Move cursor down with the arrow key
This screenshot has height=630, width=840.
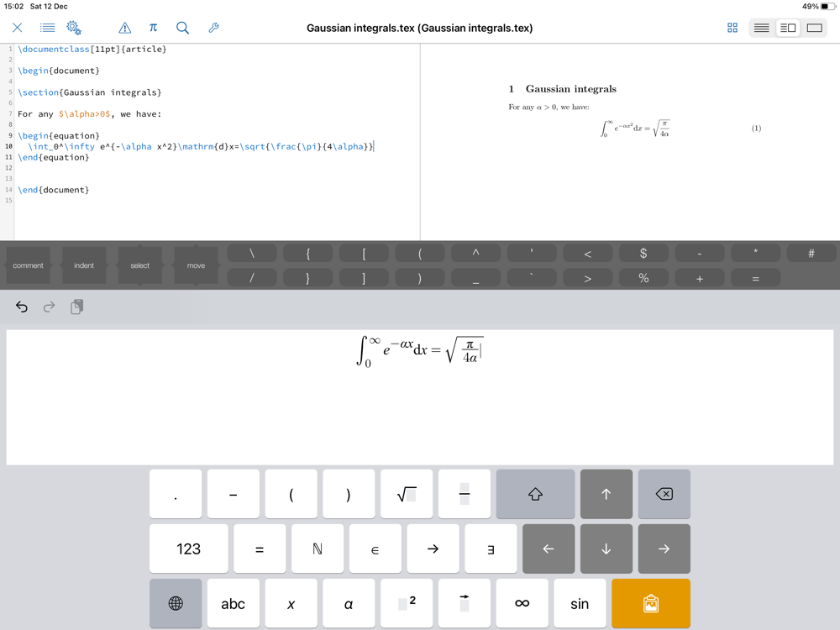pos(606,549)
